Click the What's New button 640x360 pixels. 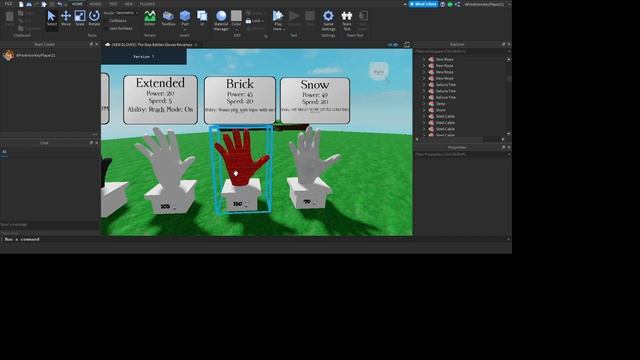point(424,4)
